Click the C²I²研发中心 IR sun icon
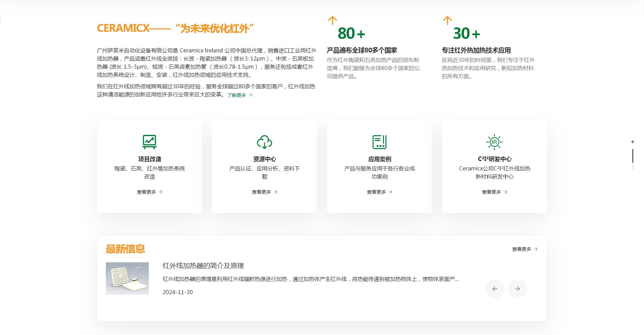 pyautogui.click(x=495, y=142)
